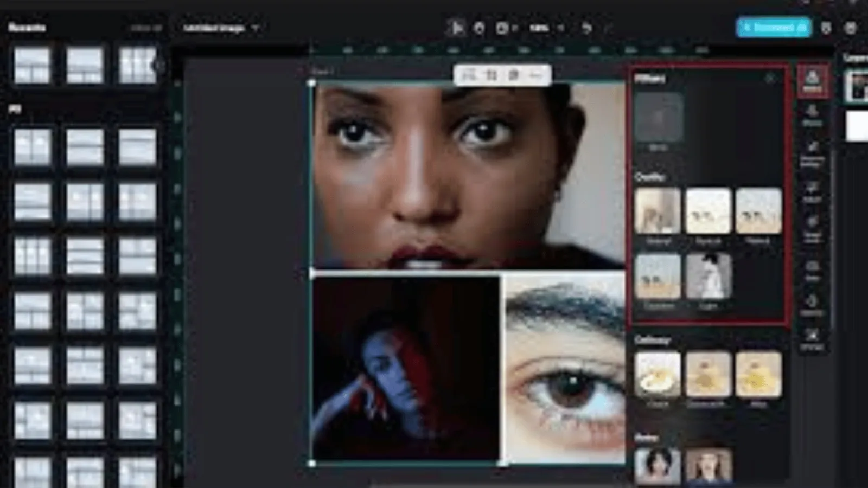Image resolution: width=868 pixels, height=488 pixels.
Task: Choose the short-haired portrait filter under Retro
Action: (658, 466)
